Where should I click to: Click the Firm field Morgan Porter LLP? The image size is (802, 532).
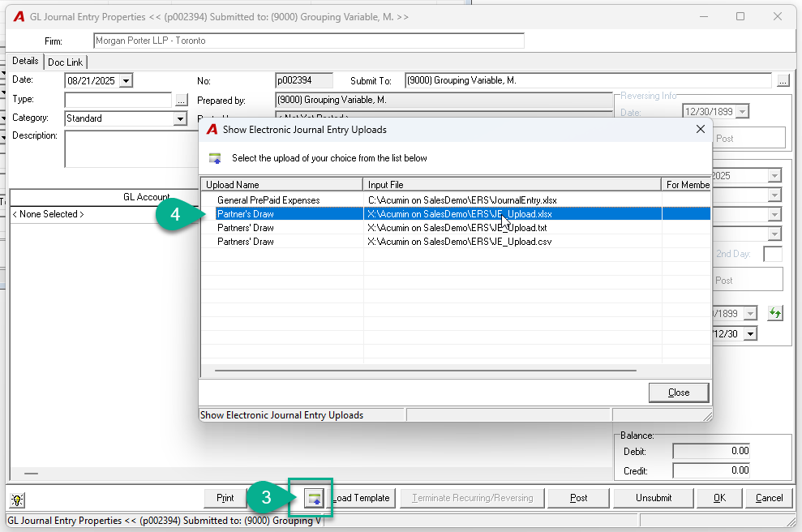pyautogui.click(x=309, y=41)
